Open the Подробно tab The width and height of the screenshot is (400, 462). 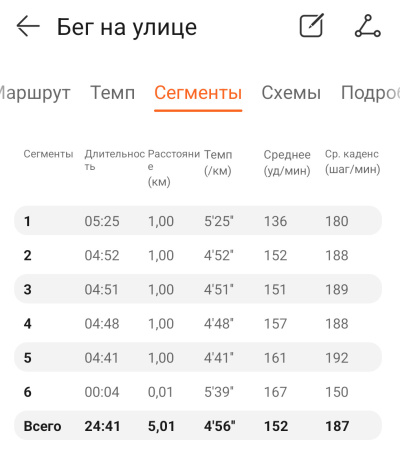point(370,93)
